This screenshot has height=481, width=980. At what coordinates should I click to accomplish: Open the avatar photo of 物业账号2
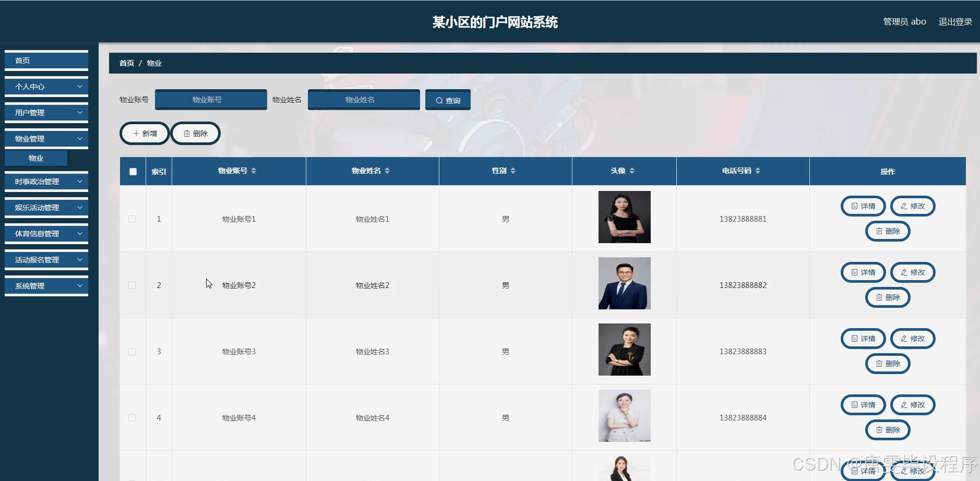point(624,283)
